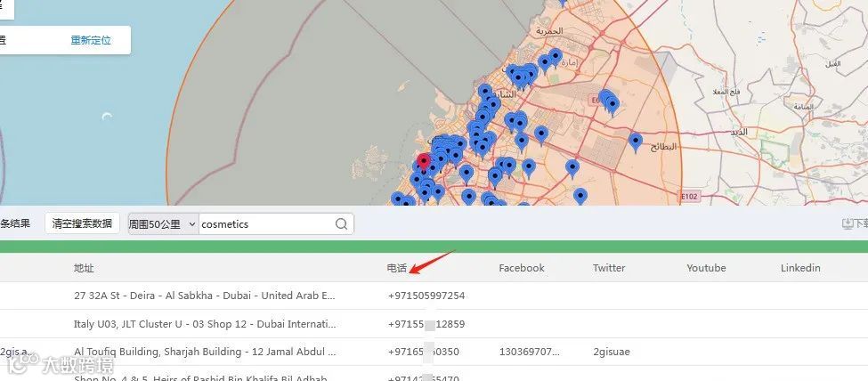Select address Al Toufiq Building, Sharjah Building
Viewport: 868px width, 381px height.
click(205, 352)
